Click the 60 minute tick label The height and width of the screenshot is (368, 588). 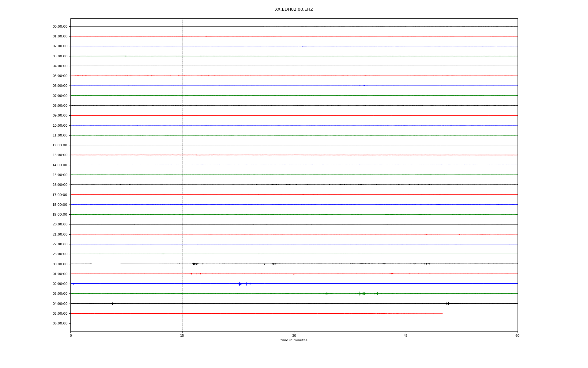pos(517,335)
